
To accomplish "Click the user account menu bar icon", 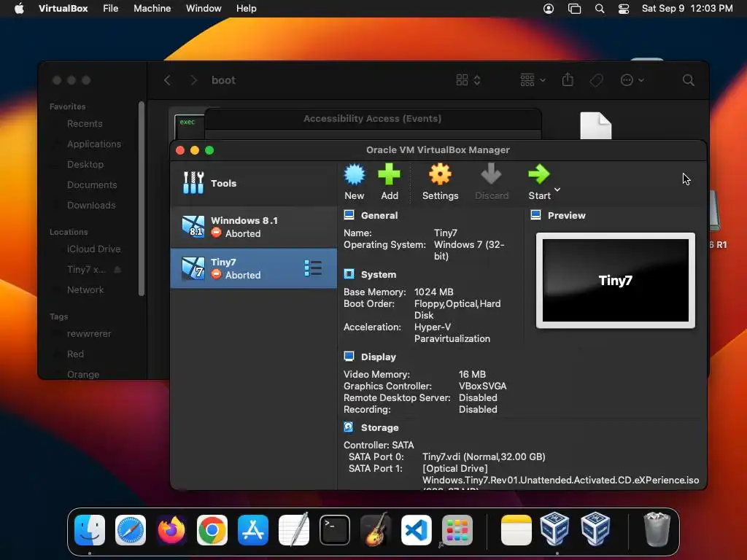I will (549, 9).
